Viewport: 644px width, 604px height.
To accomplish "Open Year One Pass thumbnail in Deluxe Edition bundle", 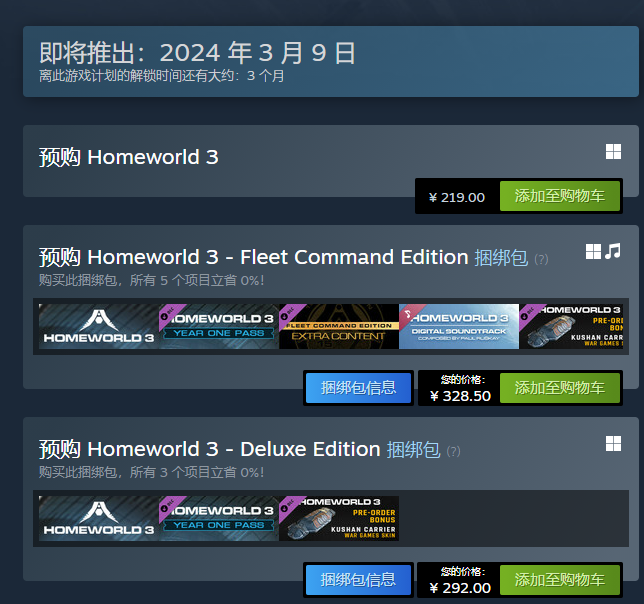I will pyautogui.click(x=219, y=518).
